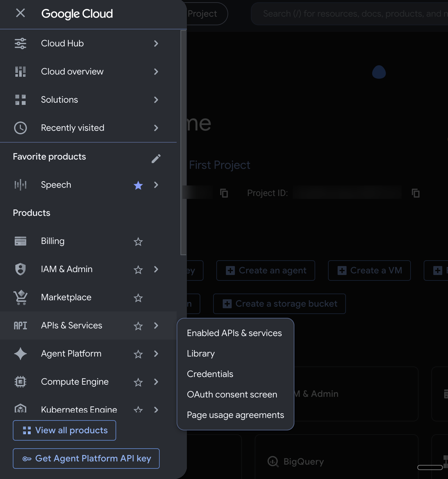Screen dimensions: 448x479
Task: Unfavorite Speech by clicking filled star
Action: click(138, 185)
